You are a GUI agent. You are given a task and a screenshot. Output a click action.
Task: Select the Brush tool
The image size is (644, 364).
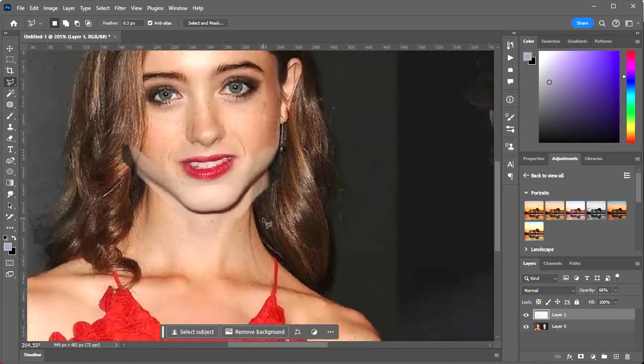[x=10, y=116]
